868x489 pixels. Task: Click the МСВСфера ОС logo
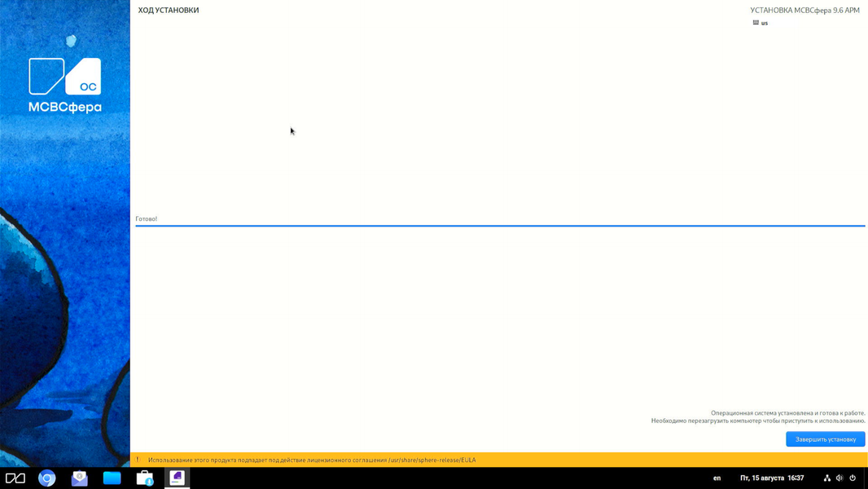(x=65, y=86)
